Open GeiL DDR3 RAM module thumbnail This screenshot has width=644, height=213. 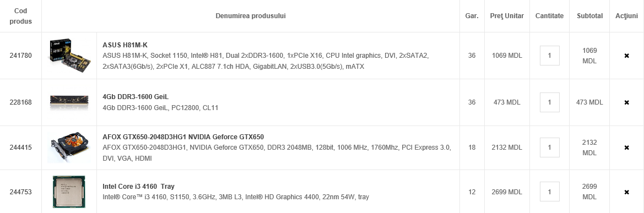pos(69,102)
